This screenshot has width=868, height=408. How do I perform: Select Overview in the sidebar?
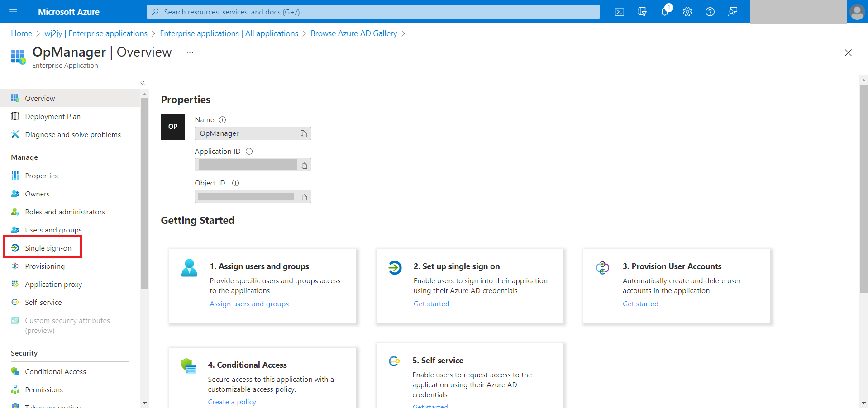tap(70, 98)
